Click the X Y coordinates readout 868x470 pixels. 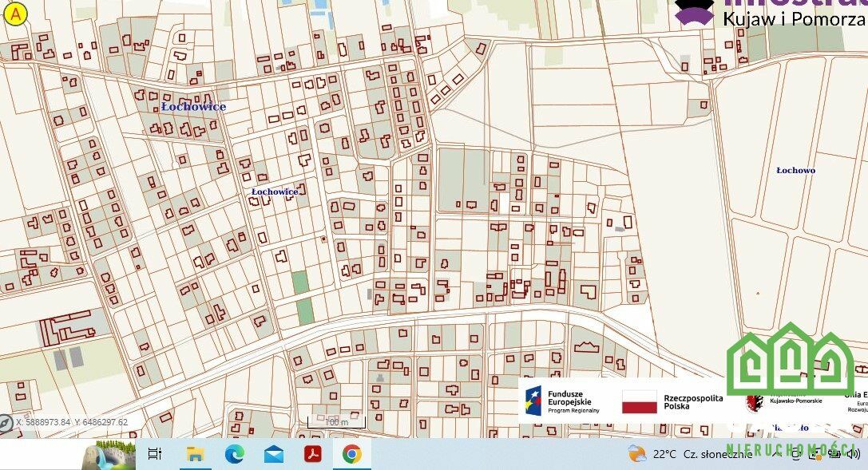pos(71,422)
